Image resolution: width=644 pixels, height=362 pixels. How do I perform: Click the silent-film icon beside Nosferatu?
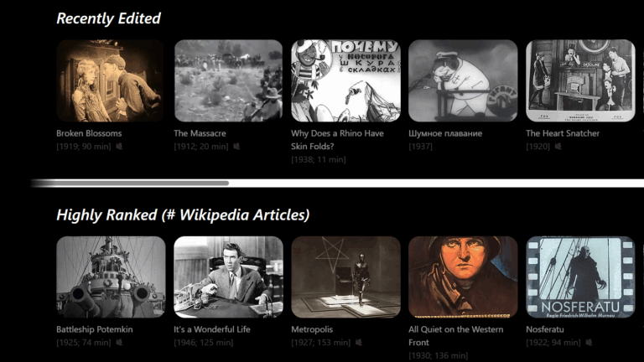589,342
